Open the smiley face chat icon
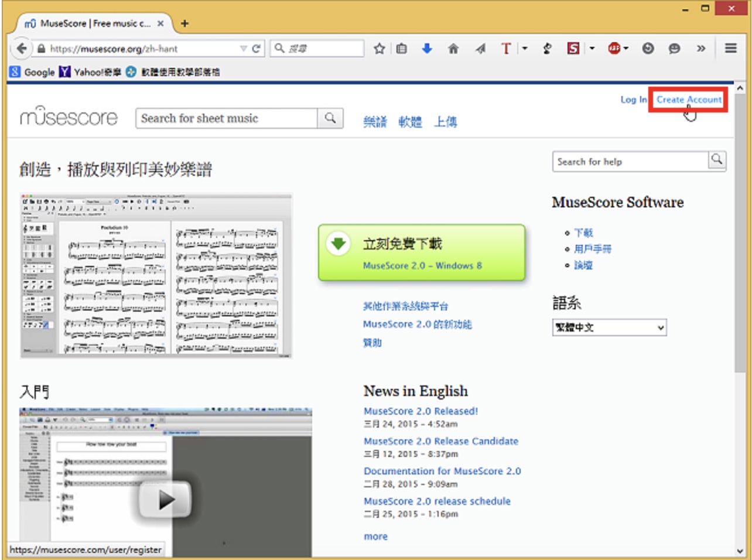The width and height of the screenshot is (752, 560). [675, 49]
